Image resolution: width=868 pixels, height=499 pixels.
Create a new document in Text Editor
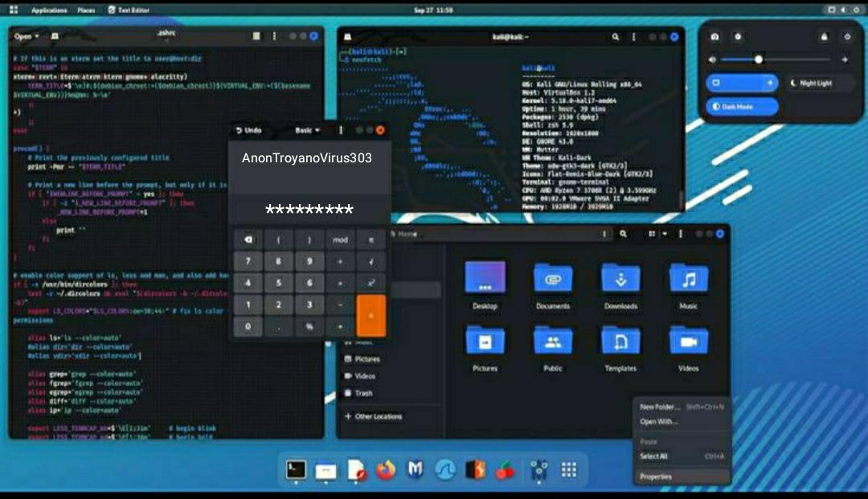coord(55,36)
